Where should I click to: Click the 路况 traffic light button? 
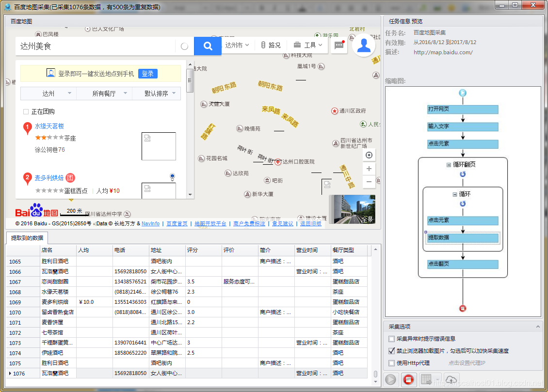tap(271, 45)
